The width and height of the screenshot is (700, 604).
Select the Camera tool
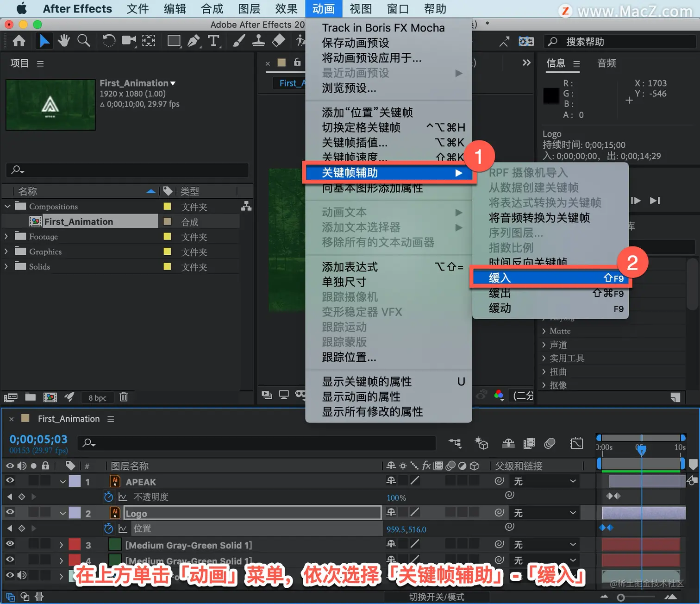pos(129,41)
